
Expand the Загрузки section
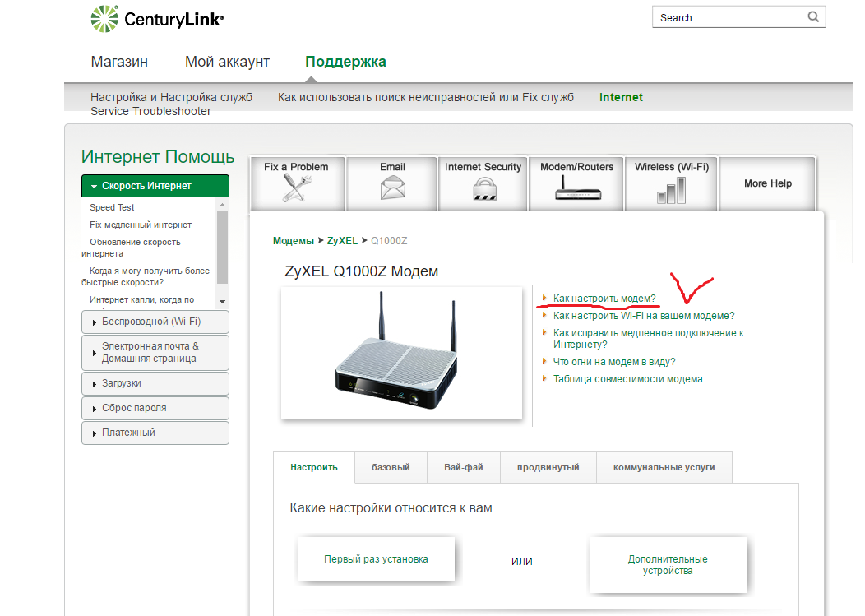coord(155,383)
